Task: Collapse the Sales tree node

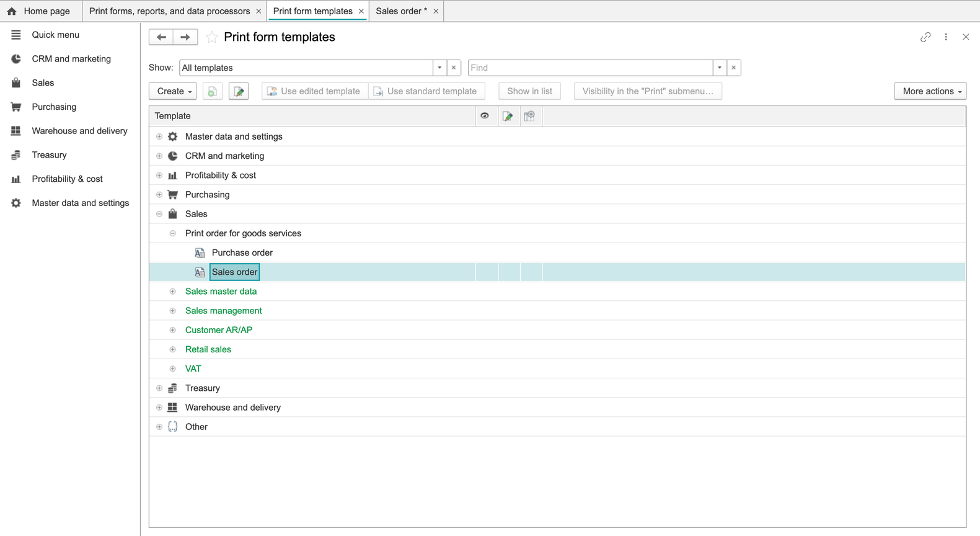Action: (159, 214)
